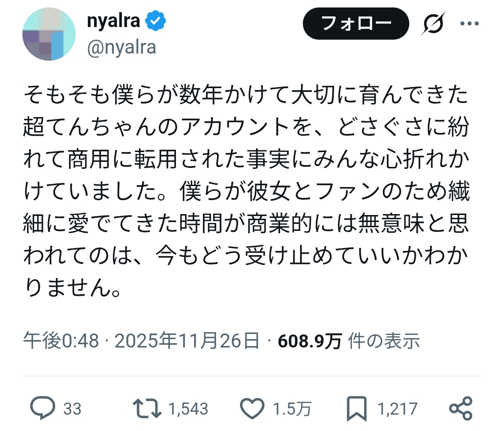Click the 午後0:48 timestamp
The width and height of the screenshot is (504, 431).
[61, 341]
